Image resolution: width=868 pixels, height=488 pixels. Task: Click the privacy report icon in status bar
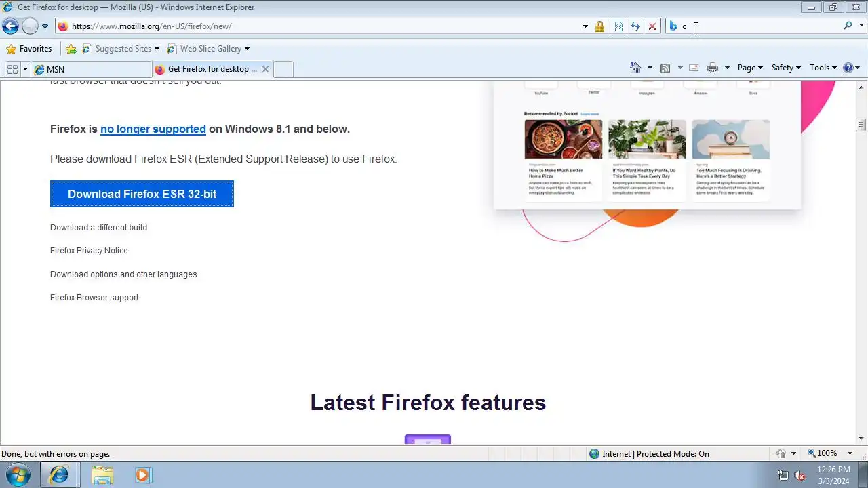(781, 454)
